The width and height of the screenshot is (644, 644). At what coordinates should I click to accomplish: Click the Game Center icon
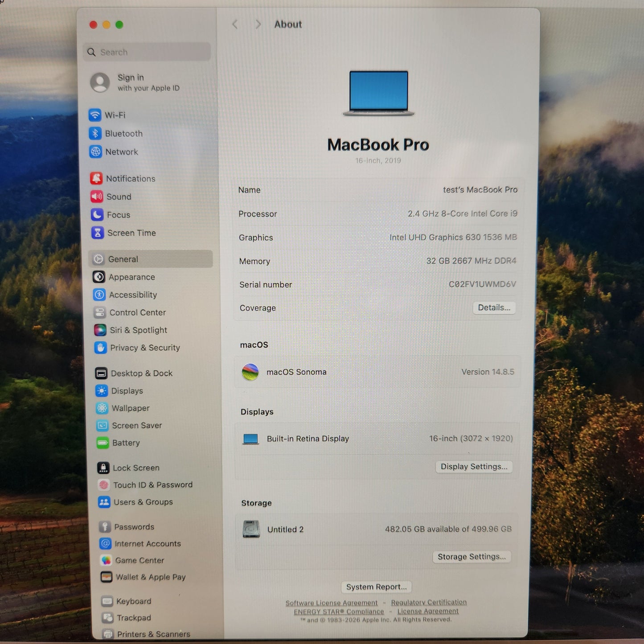click(106, 560)
